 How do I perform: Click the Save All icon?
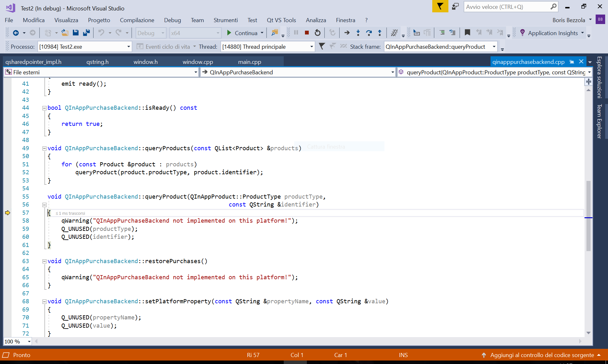point(86,33)
